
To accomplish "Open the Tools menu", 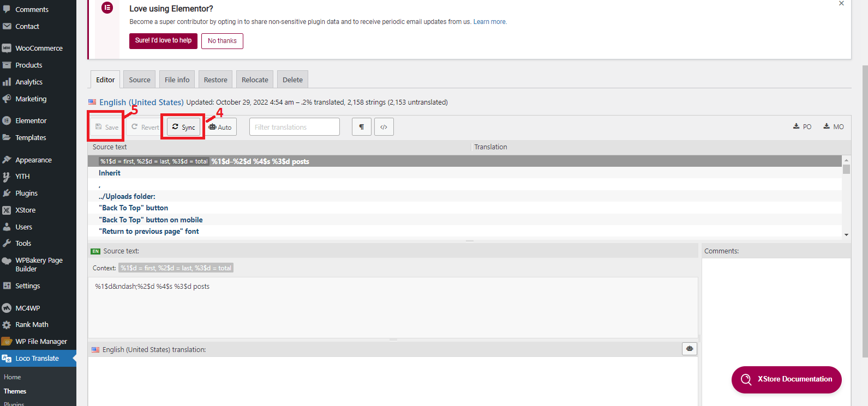I will coord(23,243).
